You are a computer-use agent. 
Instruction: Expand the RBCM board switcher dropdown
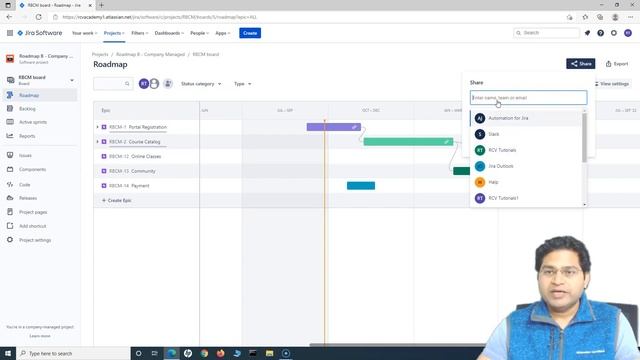pyautogui.click(x=72, y=80)
